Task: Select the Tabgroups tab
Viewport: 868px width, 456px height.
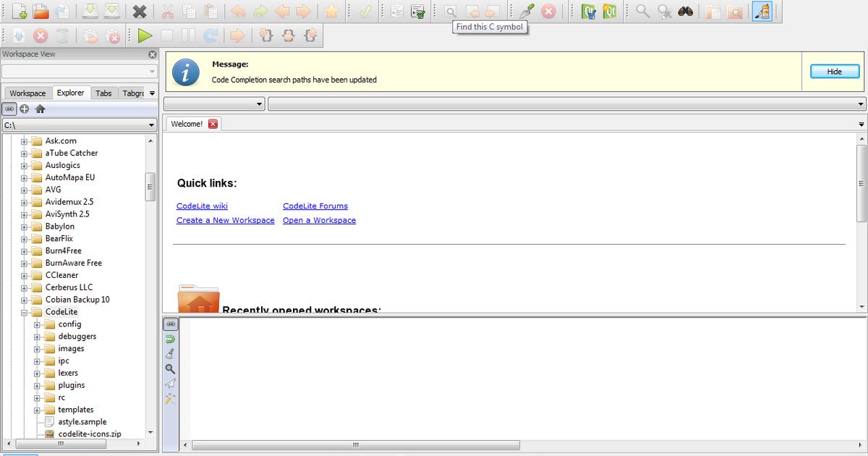Action: pyautogui.click(x=132, y=93)
